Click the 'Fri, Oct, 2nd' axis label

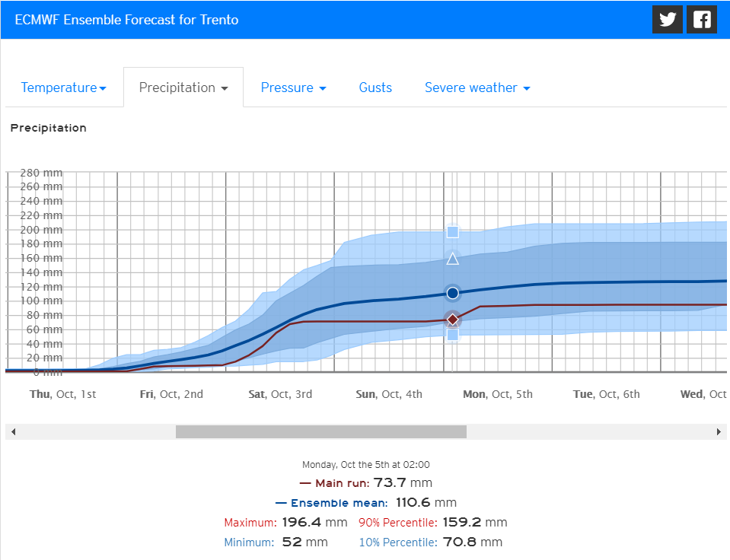[171, 394]
